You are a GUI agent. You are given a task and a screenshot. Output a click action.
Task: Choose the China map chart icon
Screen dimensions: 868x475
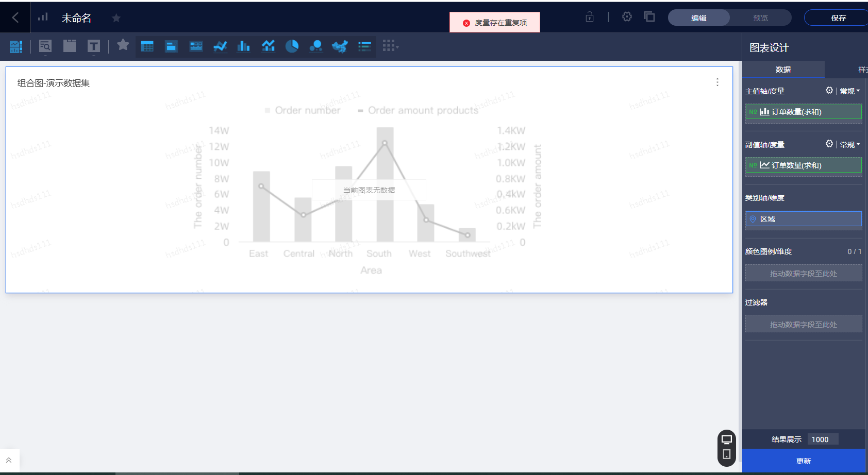[x=340, y=46]
